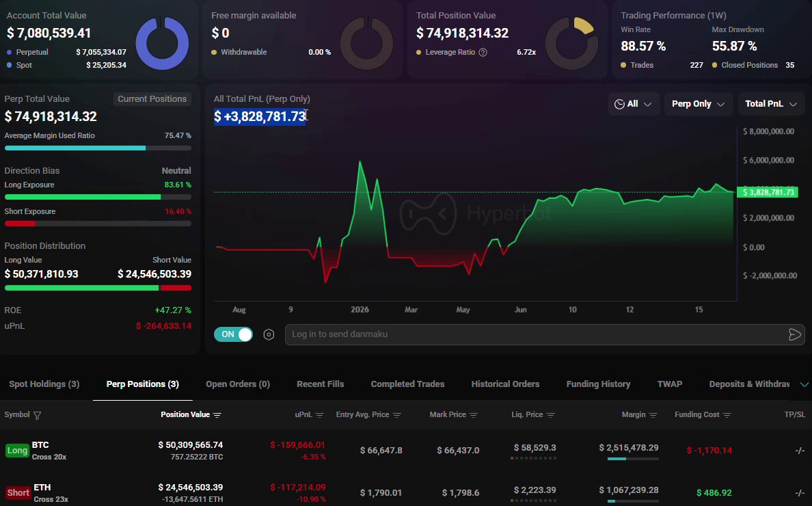Sort by Funding Cost column icon
The width and height of the screenshot is (812, 506).
point(727,415)
